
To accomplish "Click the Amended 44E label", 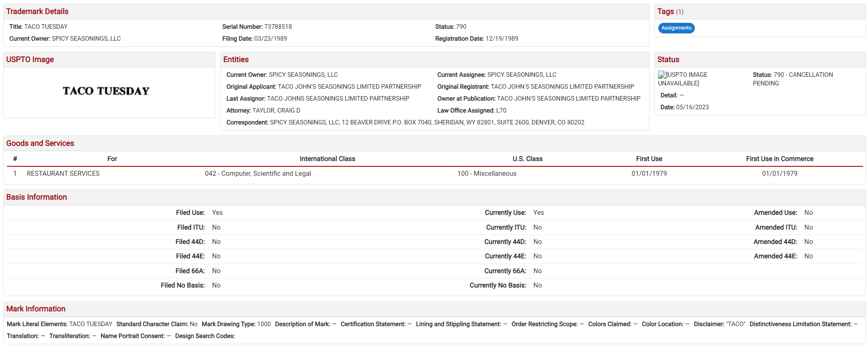I will click(776, 256).
